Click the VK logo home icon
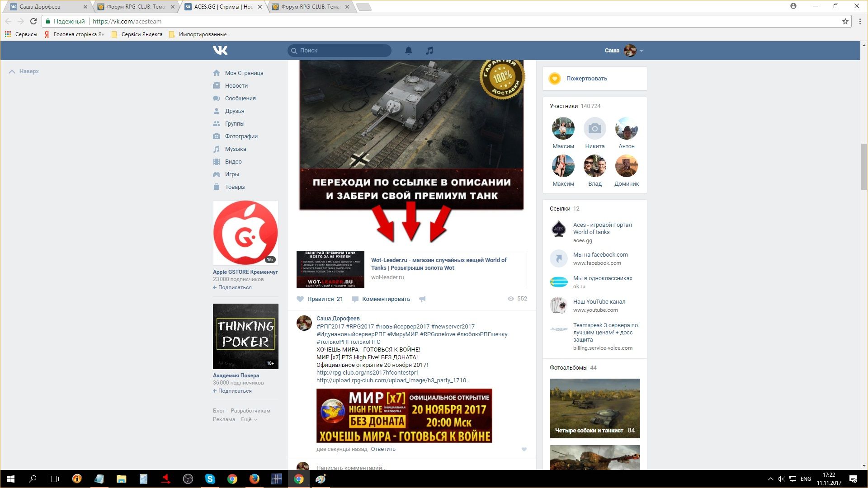The image size is (868, 488). 220,50
